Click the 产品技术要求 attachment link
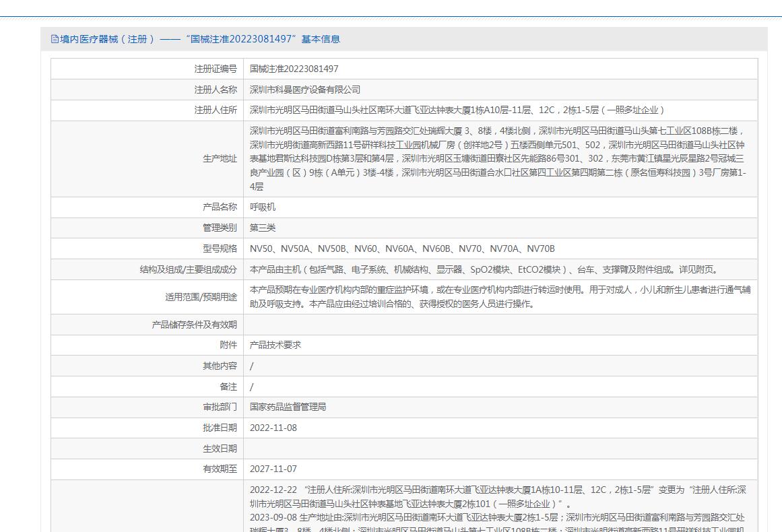 click(x=275, y=345)
